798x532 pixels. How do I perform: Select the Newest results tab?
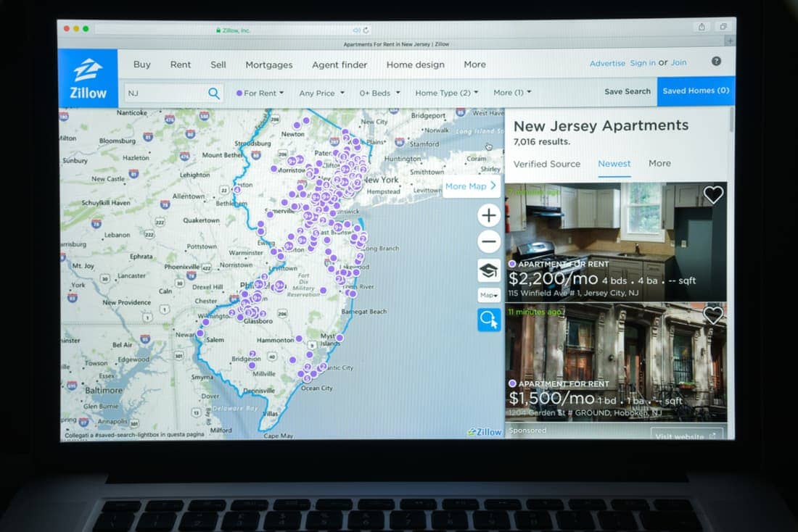tap(614, 163)
